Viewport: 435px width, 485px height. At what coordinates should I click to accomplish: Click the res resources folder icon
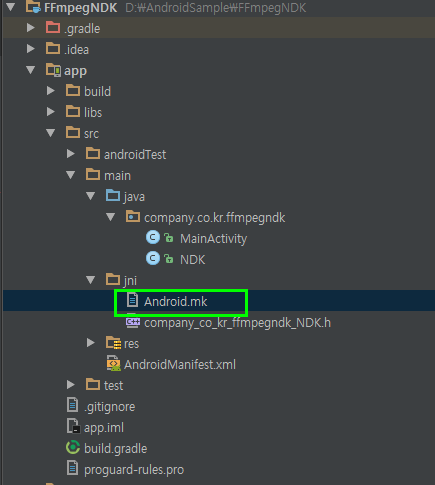[114, 343]
